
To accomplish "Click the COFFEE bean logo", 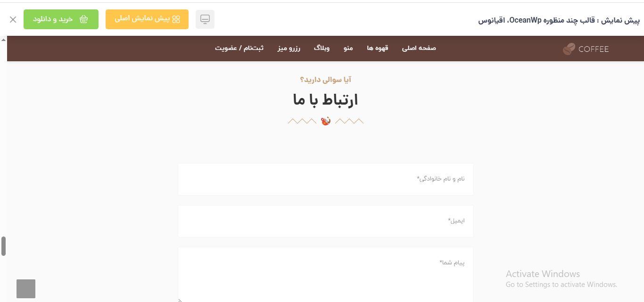I will coord(586,49).
